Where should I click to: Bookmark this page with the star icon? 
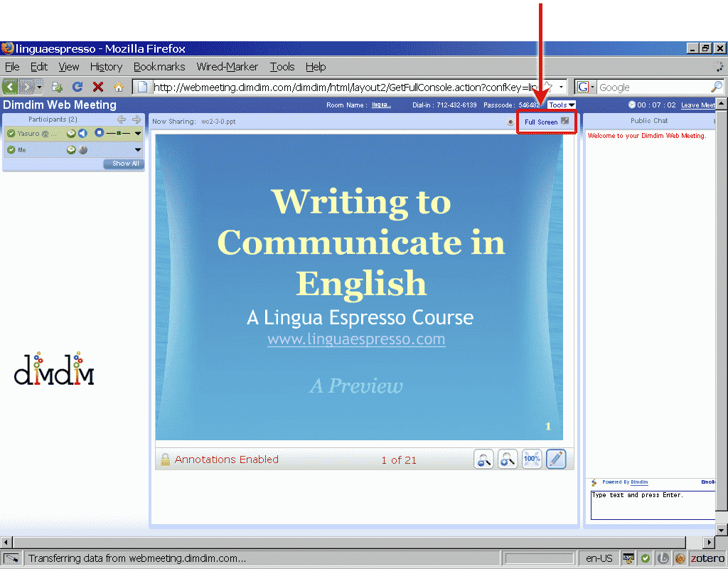click(x=548, y=86)
